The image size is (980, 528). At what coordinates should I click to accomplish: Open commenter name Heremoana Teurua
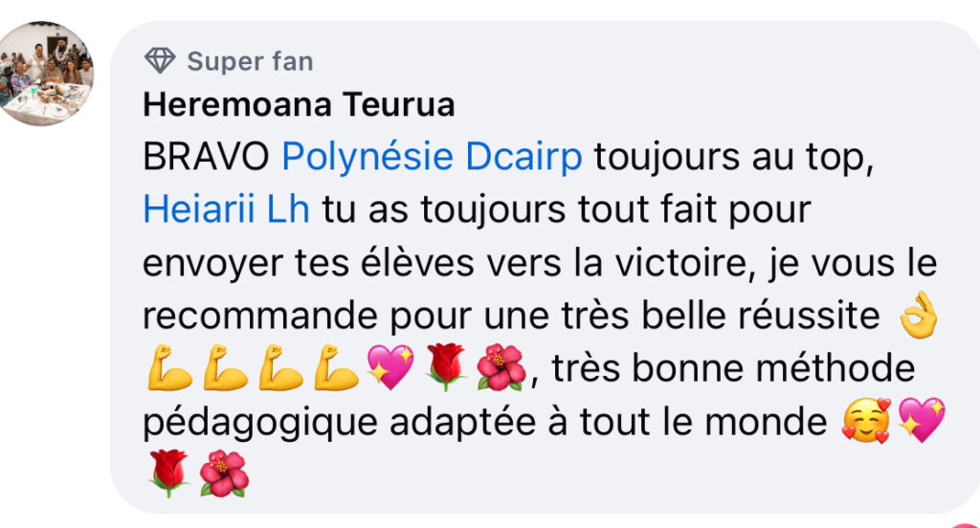pyautogui.click(x=299, y=104)
